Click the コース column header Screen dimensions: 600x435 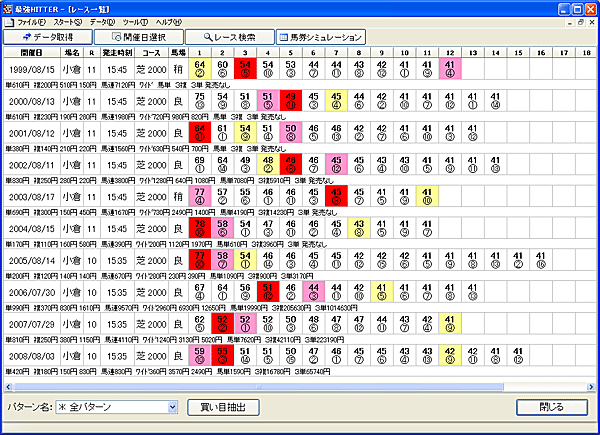(x=151, y=53)
